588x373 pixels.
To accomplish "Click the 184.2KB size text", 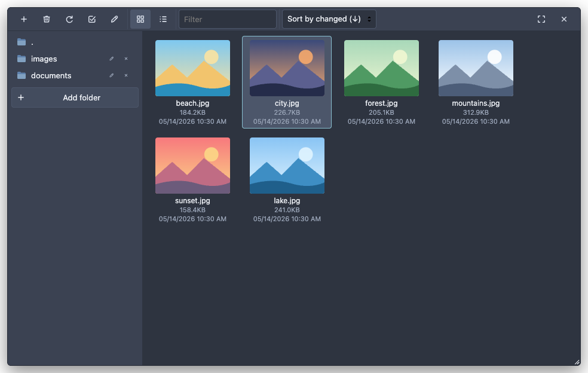I will pos(193,112).
